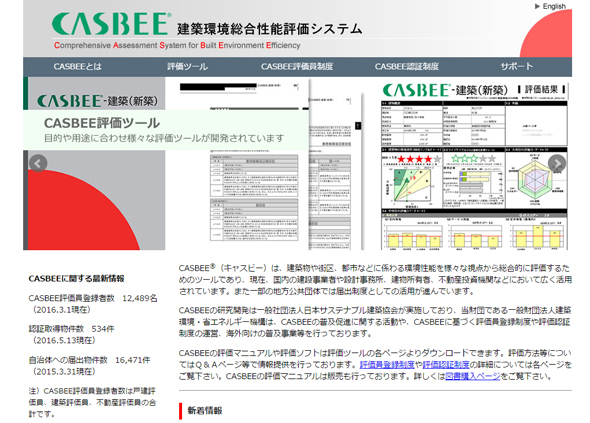This screenshot has height=423, width=590.
Task: Click the 新着情報 section heading
Action: click(205, 410)
